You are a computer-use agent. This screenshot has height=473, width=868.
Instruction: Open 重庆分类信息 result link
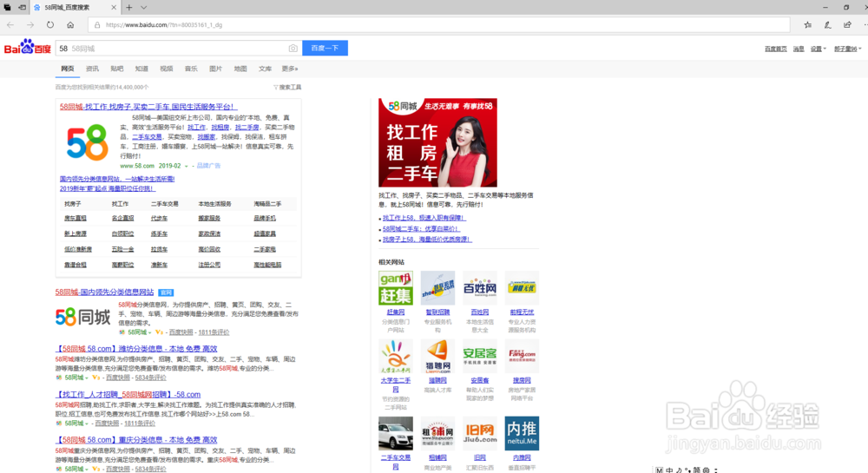[136, 440]
